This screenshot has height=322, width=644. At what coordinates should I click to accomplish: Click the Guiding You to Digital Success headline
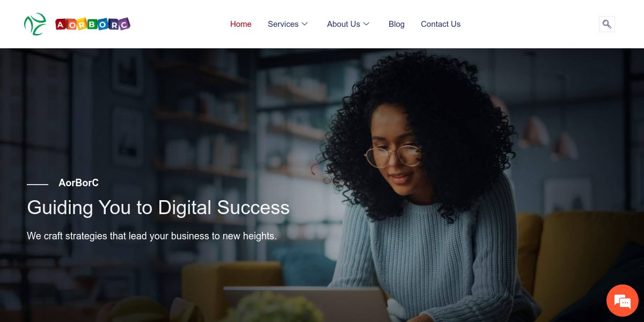pos(158,208)
